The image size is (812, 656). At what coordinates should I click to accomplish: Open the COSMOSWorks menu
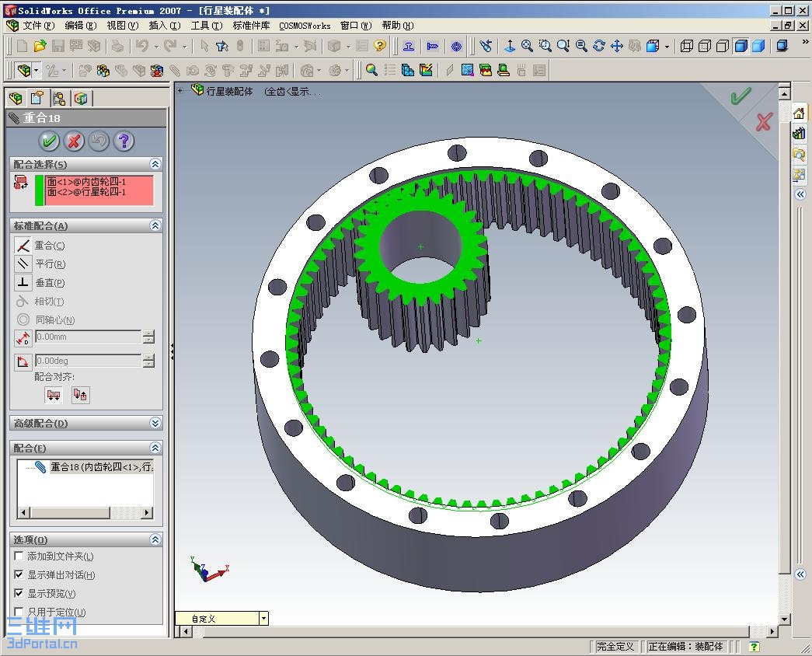click(305, 26)
